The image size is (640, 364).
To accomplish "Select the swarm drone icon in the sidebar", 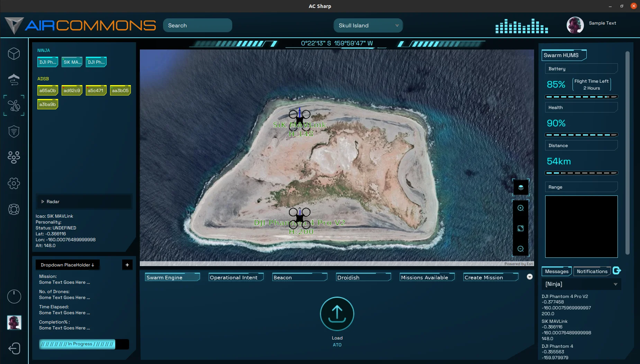I will pyautogui.click(x=14, y=106).
